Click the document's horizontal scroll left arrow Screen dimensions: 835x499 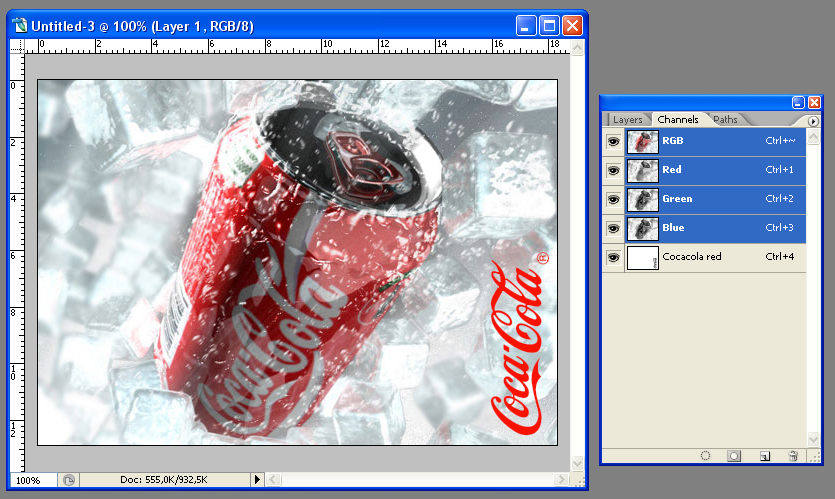[273, 479]
